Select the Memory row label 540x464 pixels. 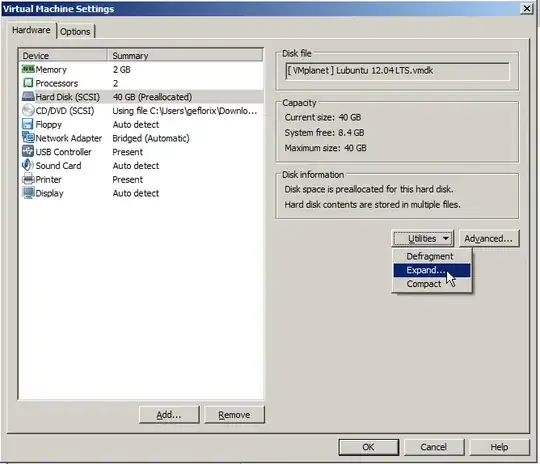pos(51,70)
